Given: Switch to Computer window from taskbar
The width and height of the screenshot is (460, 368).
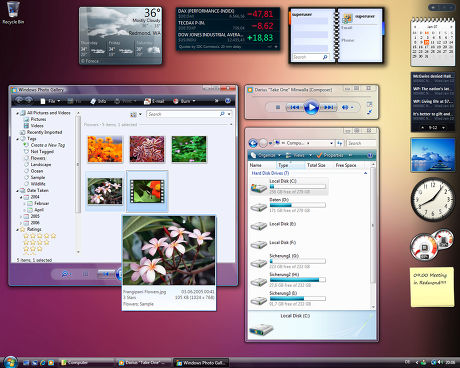Looking at the screenshot, I should 87,363.
